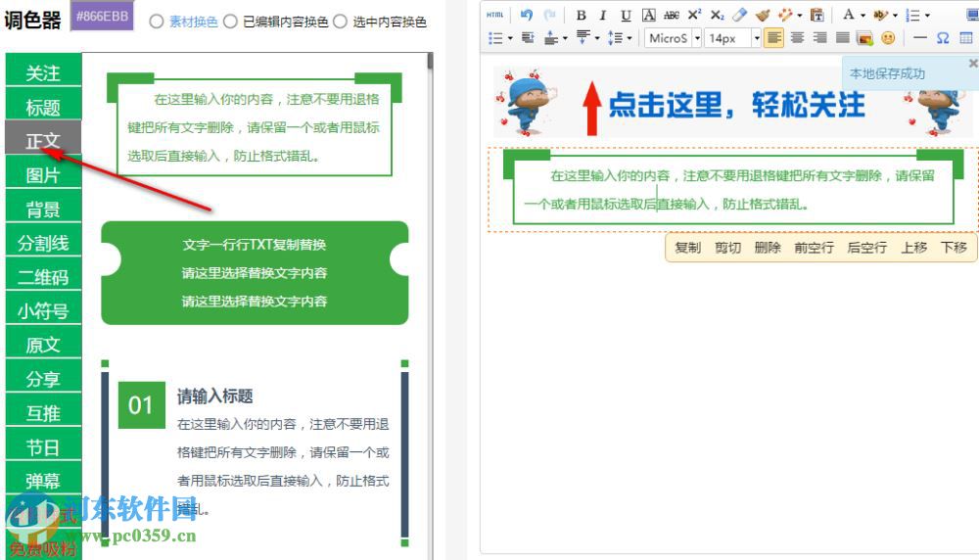The height and width of the screenshot is (560, 979).
Task: Click the indent paragraph icon
Action: [528, 38]
